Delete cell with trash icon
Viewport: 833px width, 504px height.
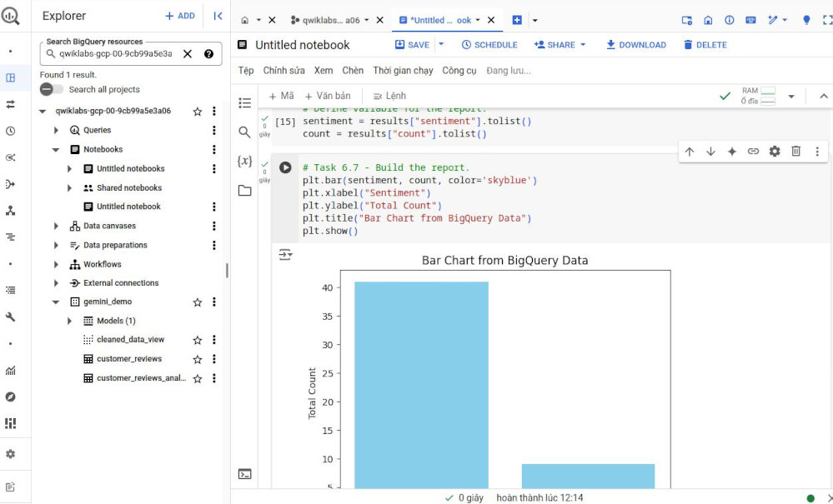click(x=795, y=152)
